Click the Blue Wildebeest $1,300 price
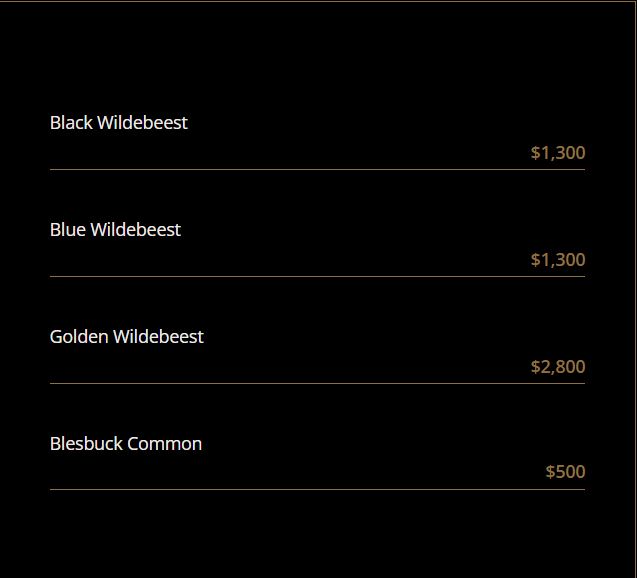This screenshot has width=637, height=578. 558,260
